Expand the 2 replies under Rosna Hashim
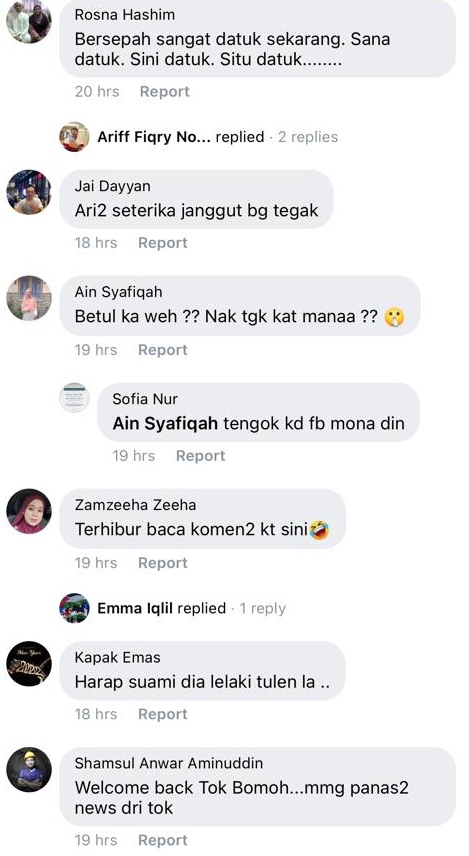The image size is (469, 856). click(308, 137)
